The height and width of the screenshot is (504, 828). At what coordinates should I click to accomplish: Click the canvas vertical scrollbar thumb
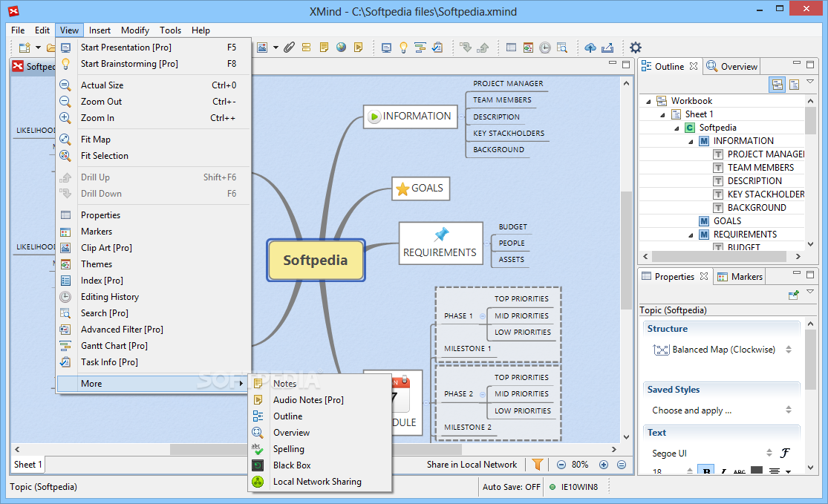[626, 251]
